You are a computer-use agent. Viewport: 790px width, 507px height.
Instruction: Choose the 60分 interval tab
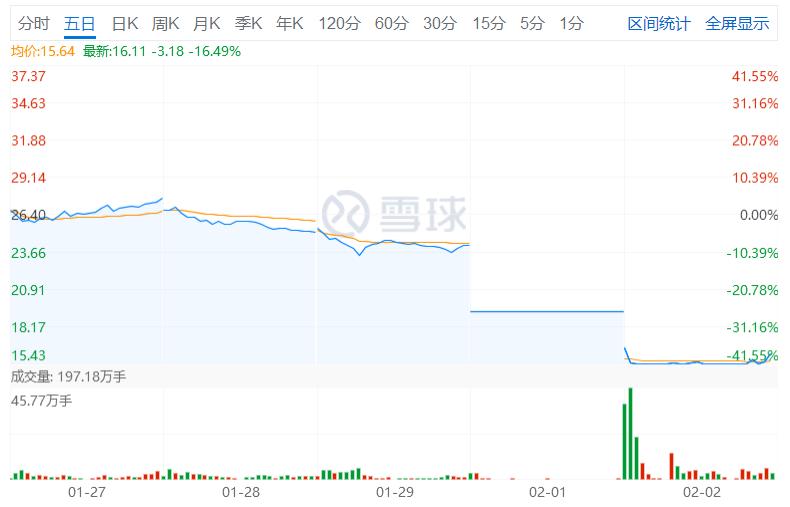[x=391, y=23]
